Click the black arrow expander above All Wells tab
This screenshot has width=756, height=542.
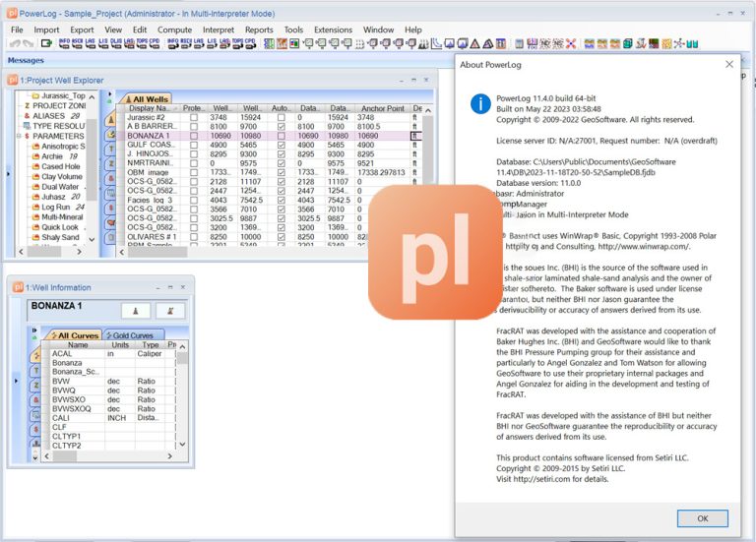coord(110,94)
